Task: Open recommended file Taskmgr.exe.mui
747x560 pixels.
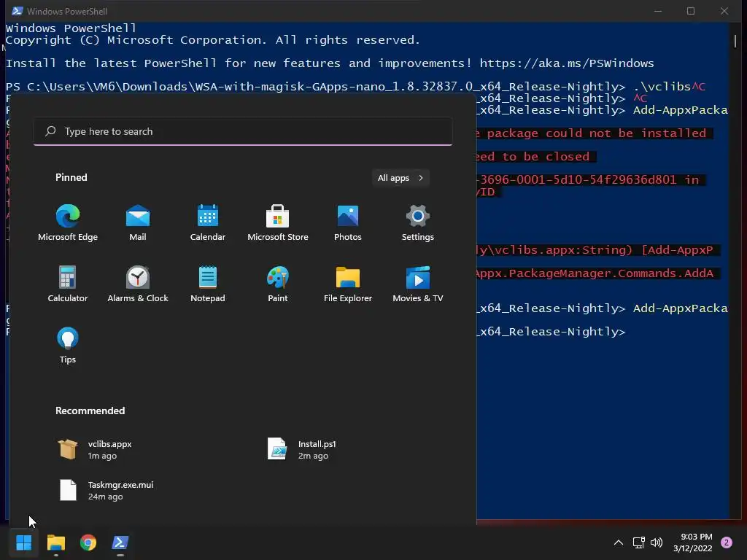Action: coord(106,491)
